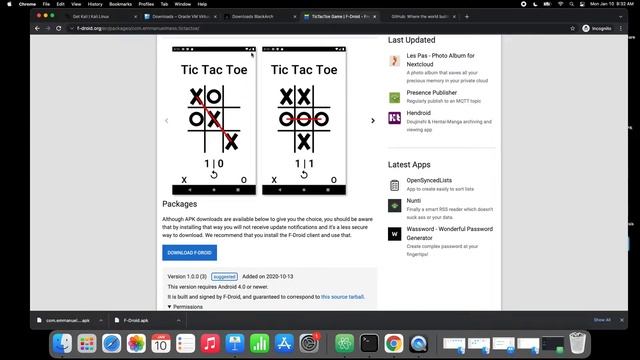Switch to Downloads Oracle VM VirtualBox tab
The image size is (640, 360).
[x=181, y=17]
